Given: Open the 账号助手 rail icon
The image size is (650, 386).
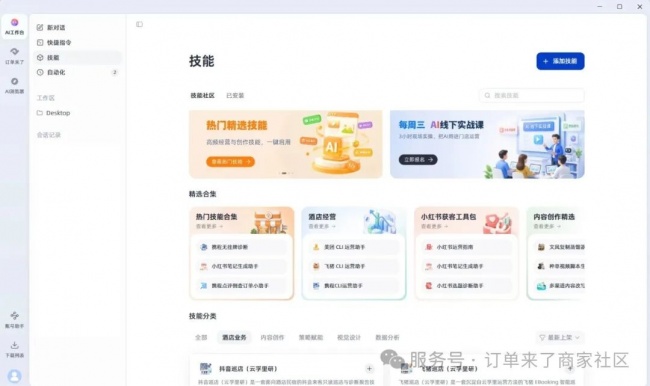Looking at the screenshot, I should (15, 320).
